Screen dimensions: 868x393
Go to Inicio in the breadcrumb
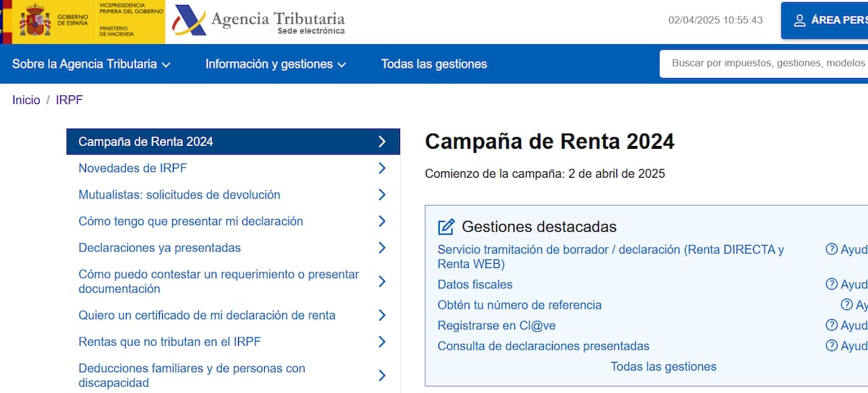pyautogui.click(x=26, y=100)
